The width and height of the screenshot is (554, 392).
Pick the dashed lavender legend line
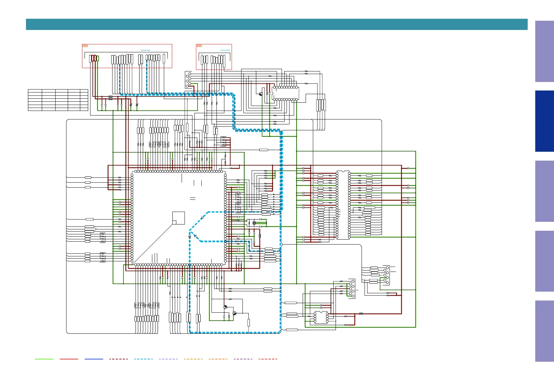[168, 359]
